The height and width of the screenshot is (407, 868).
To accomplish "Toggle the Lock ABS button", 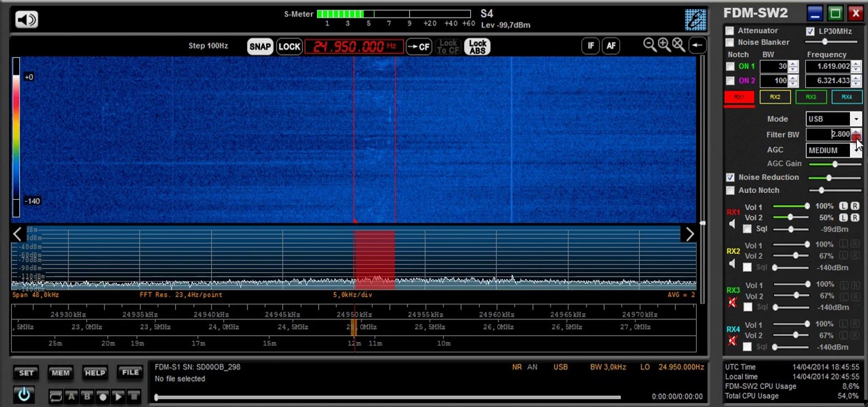I will pyautogui.click(x=478, y=46).
